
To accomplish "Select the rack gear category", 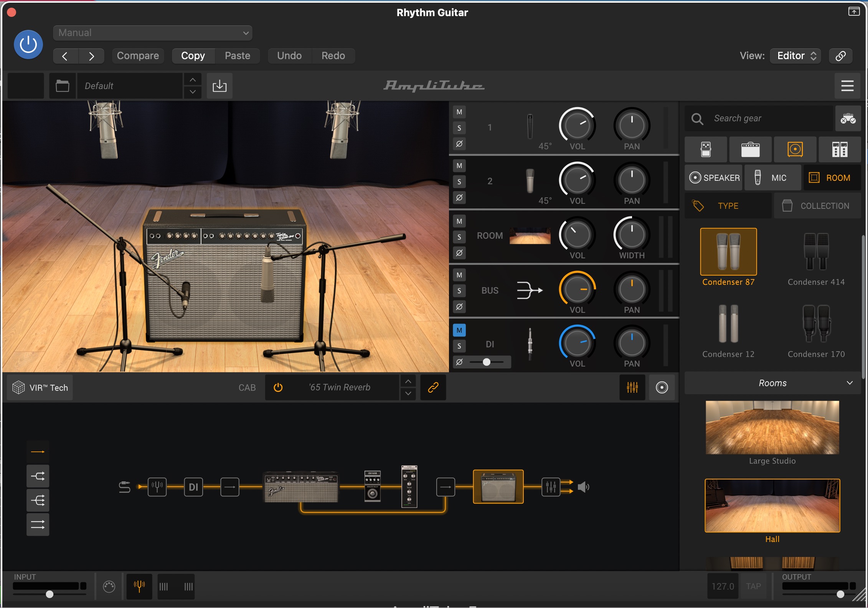I will 840,150.
